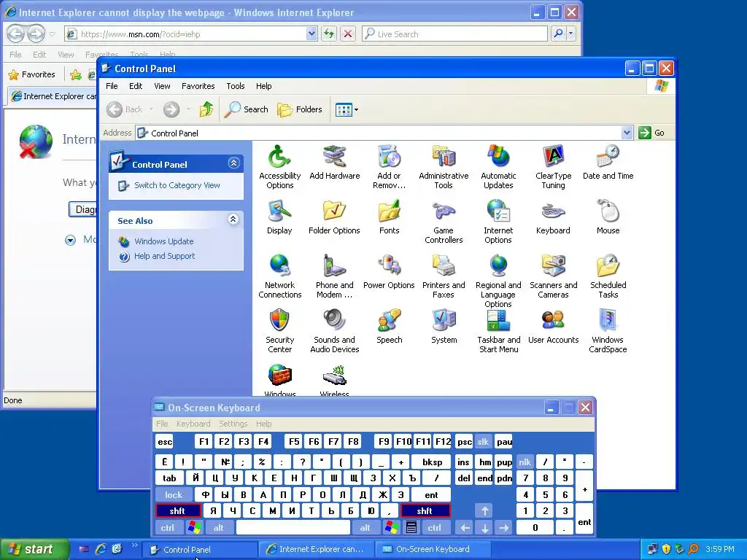The image size is (747, 560).
Task: Open the System applet
Action: (444, 327)
